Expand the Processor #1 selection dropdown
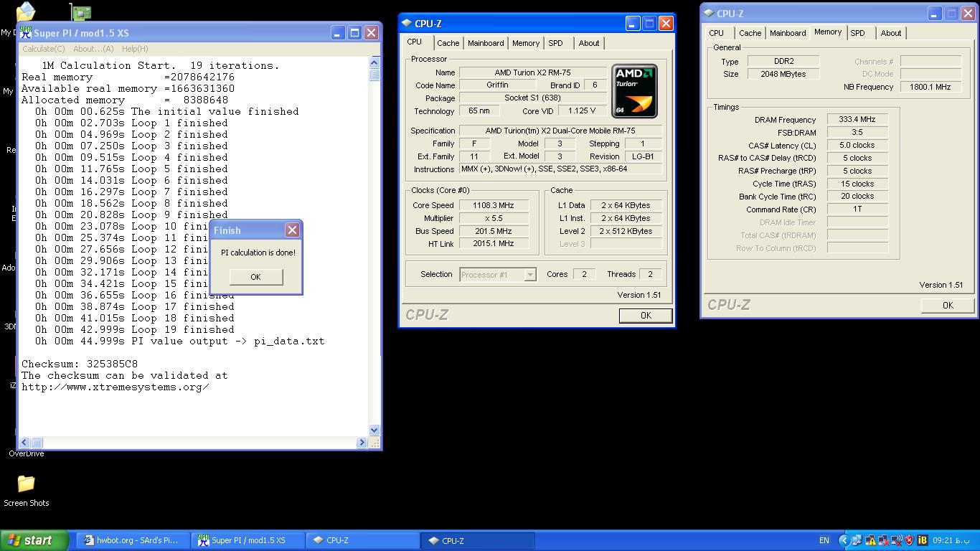Viewport: 980px width, 551px height. click(530, 275)
